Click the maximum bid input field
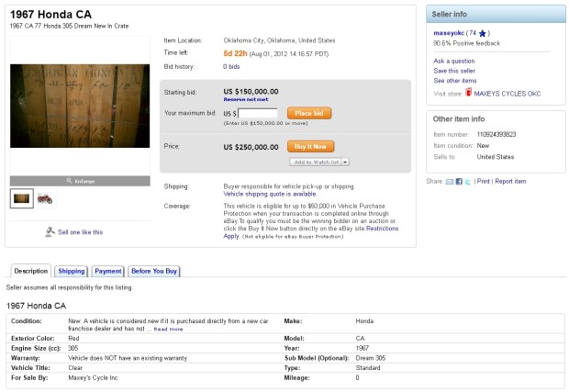 pyautogui.click(x=259, y=113)
